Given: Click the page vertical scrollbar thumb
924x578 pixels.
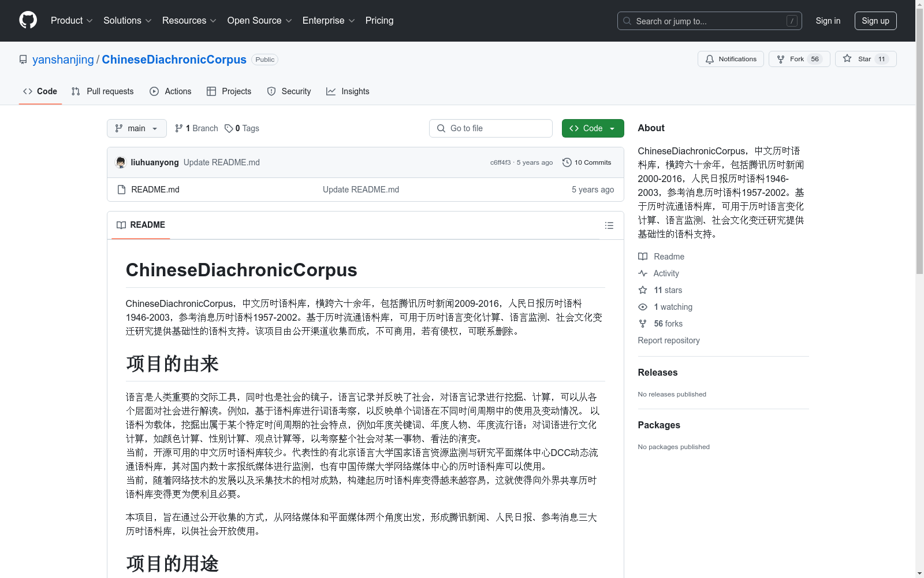Looking at the screenshot, I should pos(919,140).
